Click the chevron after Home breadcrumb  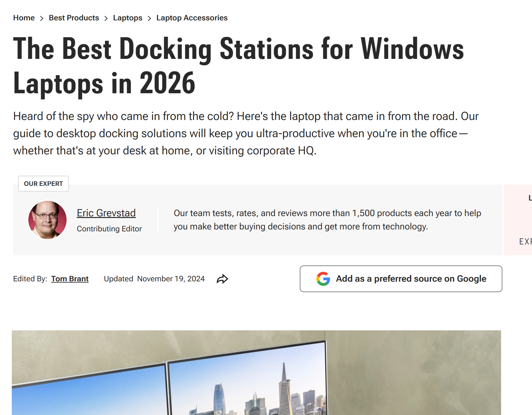point(41,18)
